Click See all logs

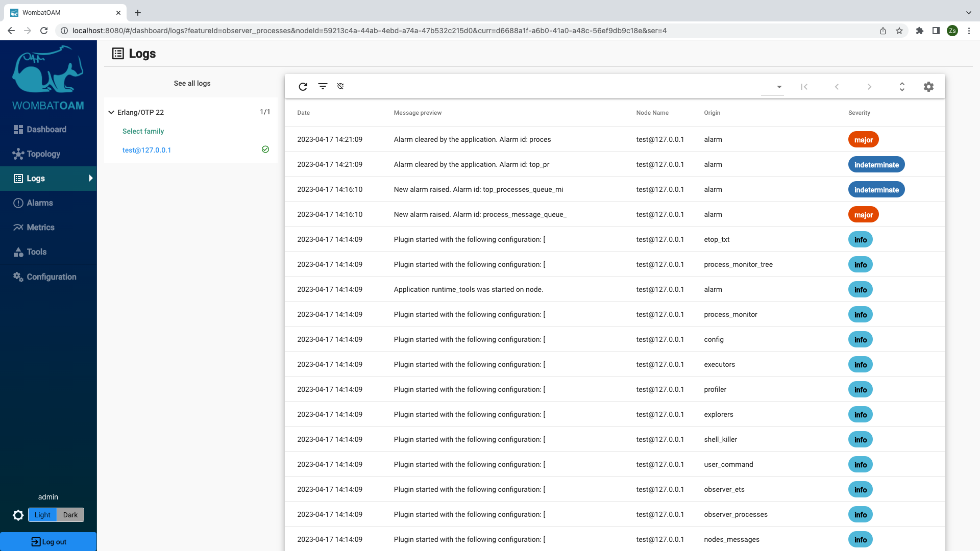pyautogui.click(x=192, y=83)
